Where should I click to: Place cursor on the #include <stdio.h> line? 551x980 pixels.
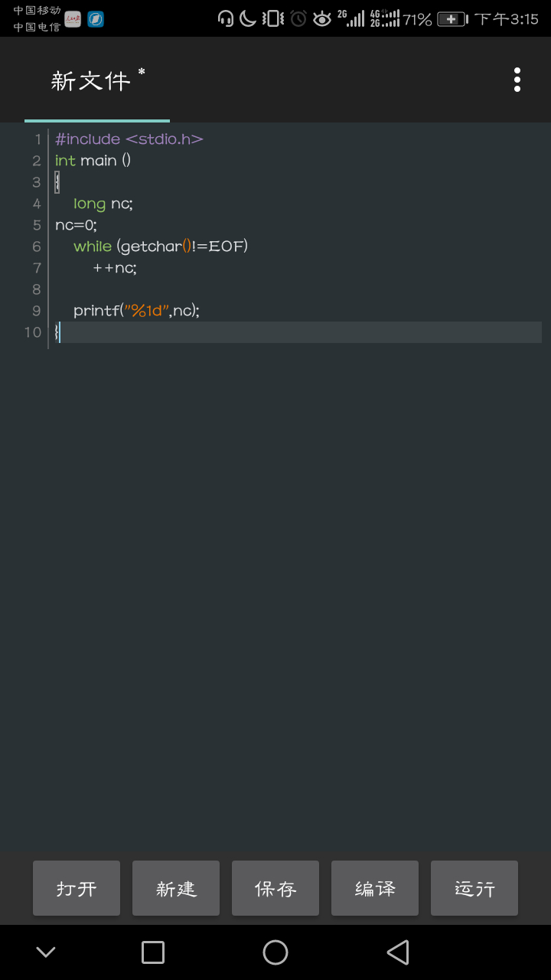129,139
